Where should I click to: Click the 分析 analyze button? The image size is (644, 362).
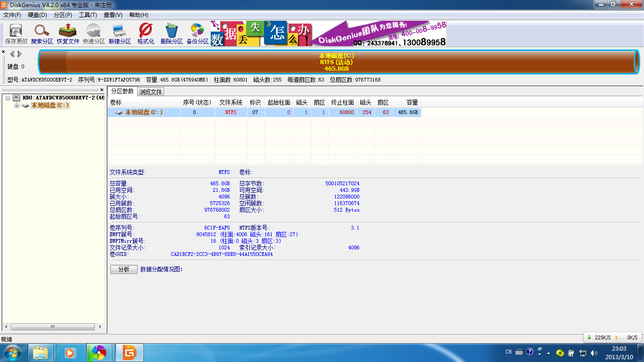(124, 269)
